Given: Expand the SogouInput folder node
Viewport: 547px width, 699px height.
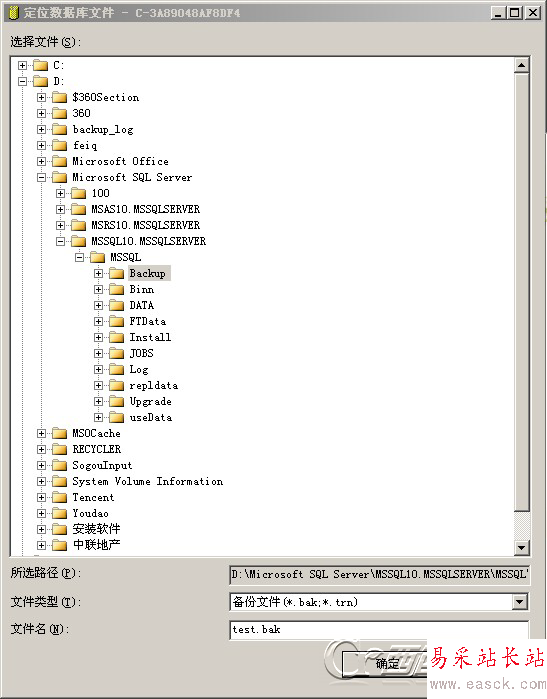Looking at the screenshot, I should click(41, 466).
